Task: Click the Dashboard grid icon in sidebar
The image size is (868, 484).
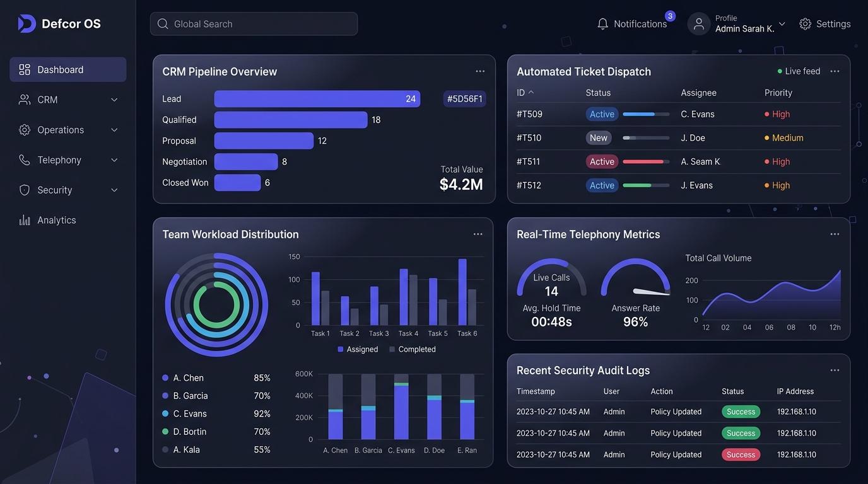Action: pos(25,69)
